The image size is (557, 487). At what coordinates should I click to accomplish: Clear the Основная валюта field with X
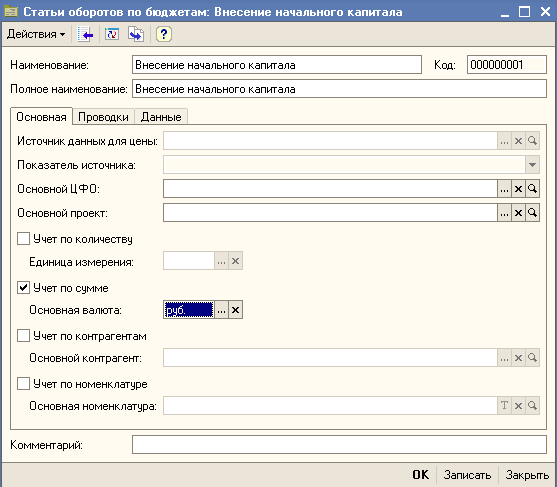tap(235, 310)
